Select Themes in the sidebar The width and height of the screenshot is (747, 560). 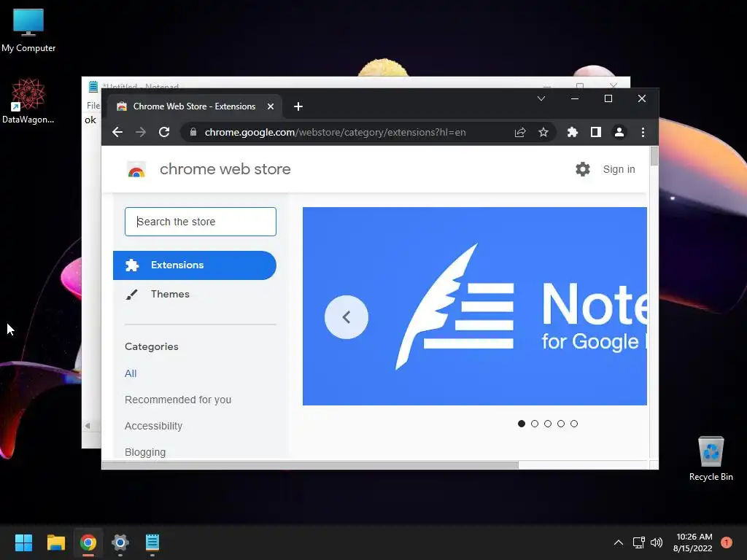click(169, 295)
